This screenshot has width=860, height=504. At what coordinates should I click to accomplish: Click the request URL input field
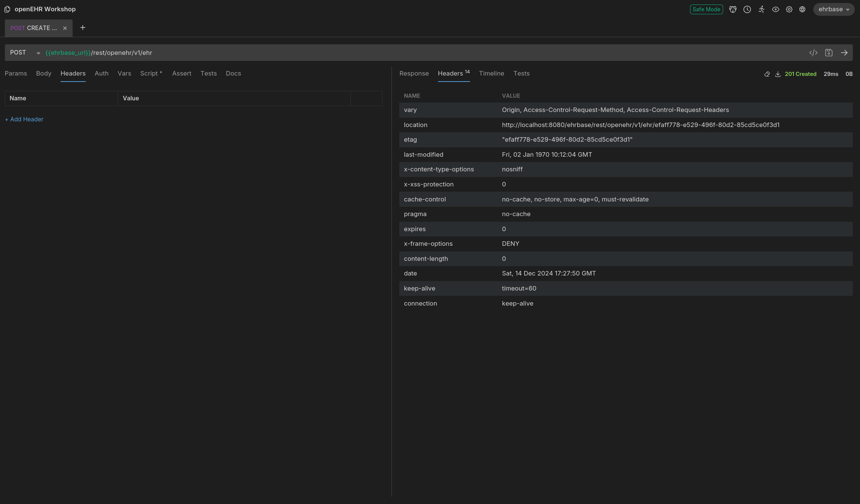414,53
